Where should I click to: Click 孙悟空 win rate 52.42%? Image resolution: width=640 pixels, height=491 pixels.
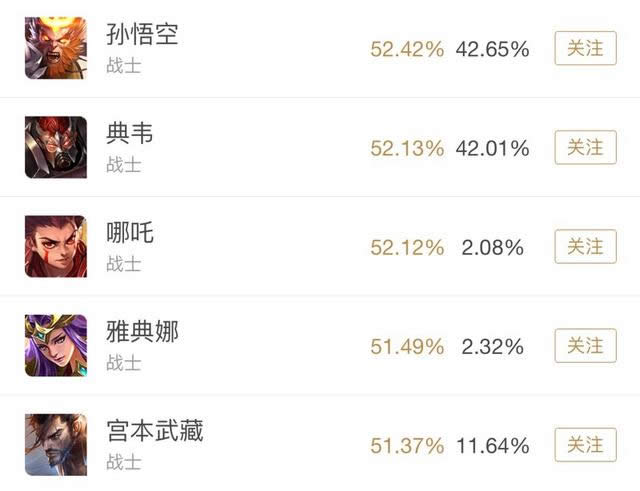click(406, 49)
